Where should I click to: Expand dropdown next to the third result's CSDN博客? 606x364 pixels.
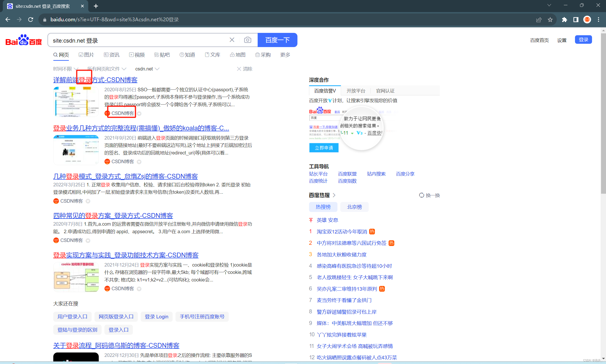coord(88,201)
